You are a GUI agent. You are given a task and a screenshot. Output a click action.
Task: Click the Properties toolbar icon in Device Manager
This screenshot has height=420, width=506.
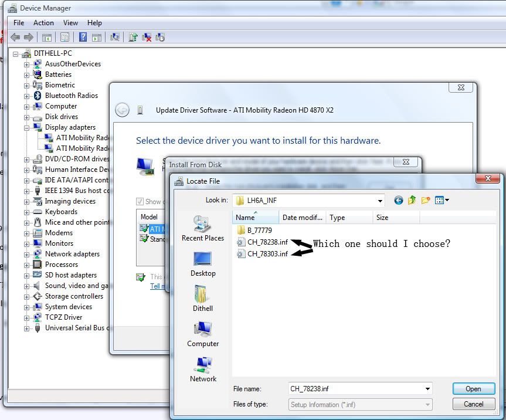click(64, 38)
